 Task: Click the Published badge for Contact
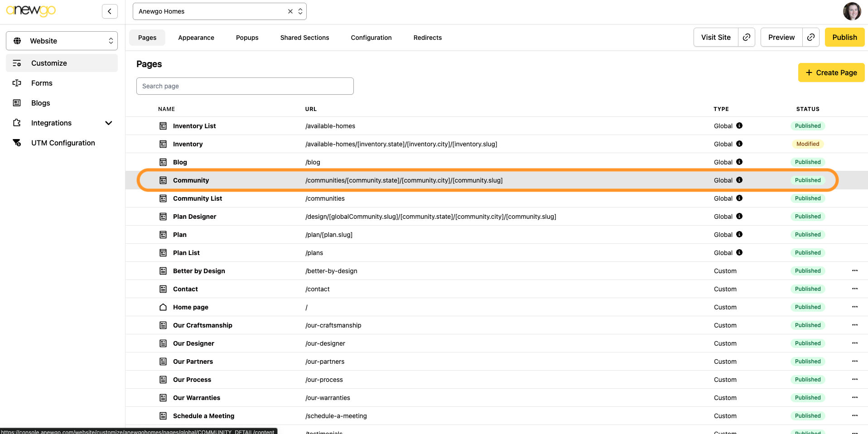(x=808, y=289)
